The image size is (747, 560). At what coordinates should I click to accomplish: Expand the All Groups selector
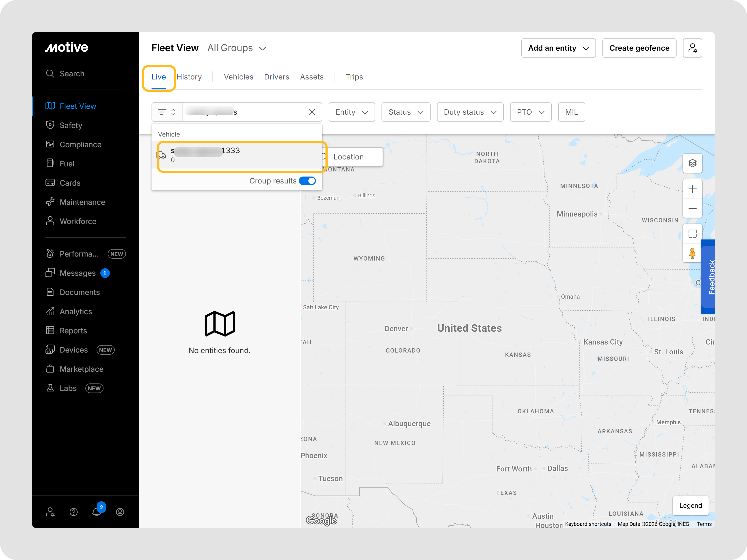pyautogui.click(x=237, y=48)
